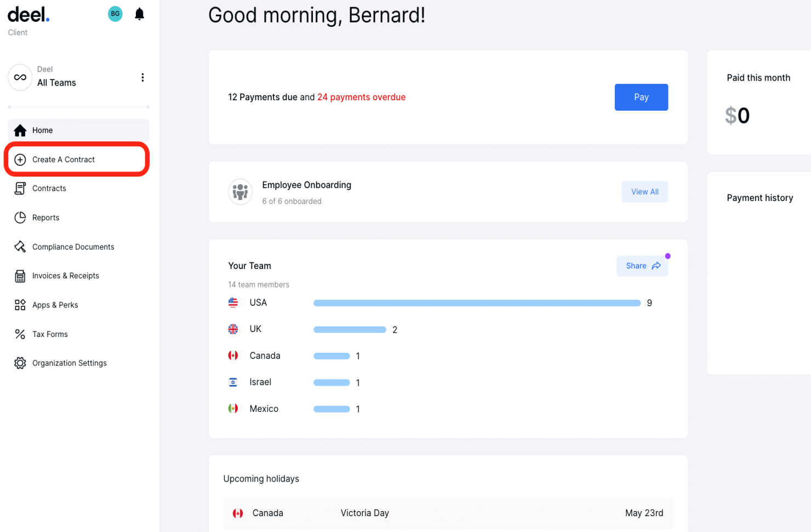This screenshot has height=532, width=811.
Task: Open the All Teams three-dot menu
Action: (142, 77)
